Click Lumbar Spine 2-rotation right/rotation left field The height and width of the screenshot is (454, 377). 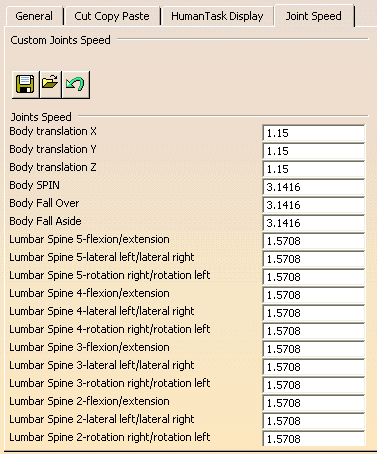pyautogui.click(x=314, y=439)
